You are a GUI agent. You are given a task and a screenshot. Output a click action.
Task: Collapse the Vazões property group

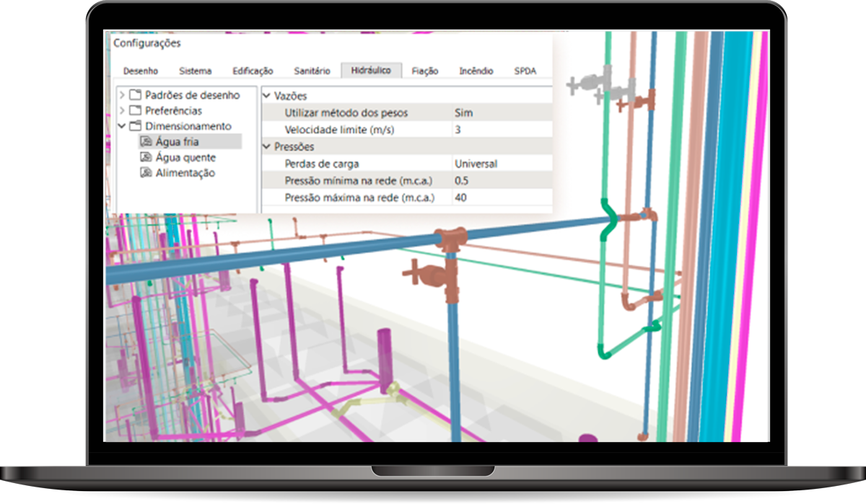(266, 95)
